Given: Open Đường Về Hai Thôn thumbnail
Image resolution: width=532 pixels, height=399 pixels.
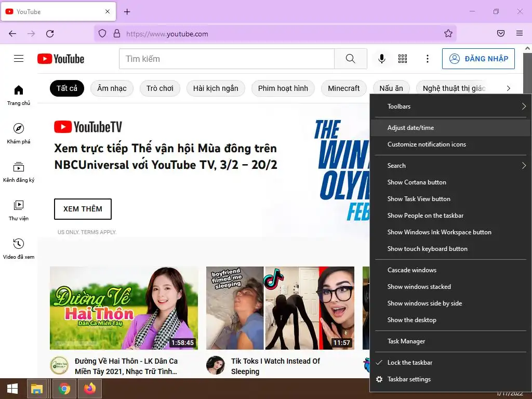Looking at the screenshot, I should coord(124,308).
